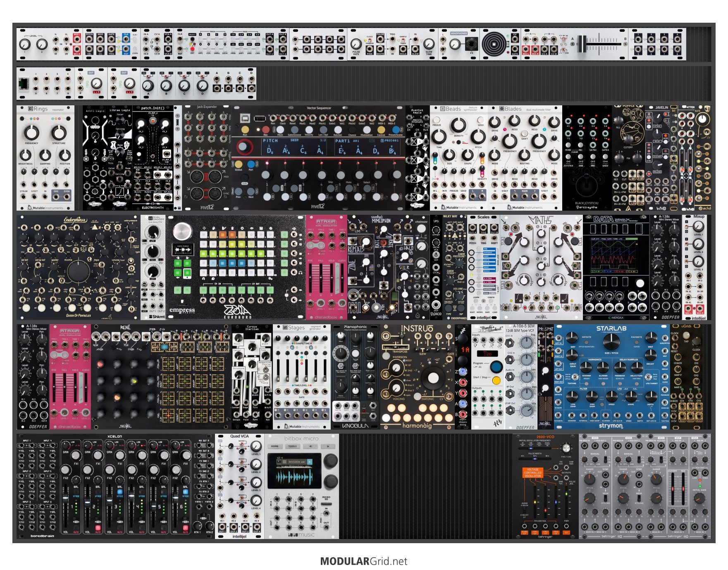Click the Pulse Rate knob on 1U row
728x570 pixels.
(356, 44)
